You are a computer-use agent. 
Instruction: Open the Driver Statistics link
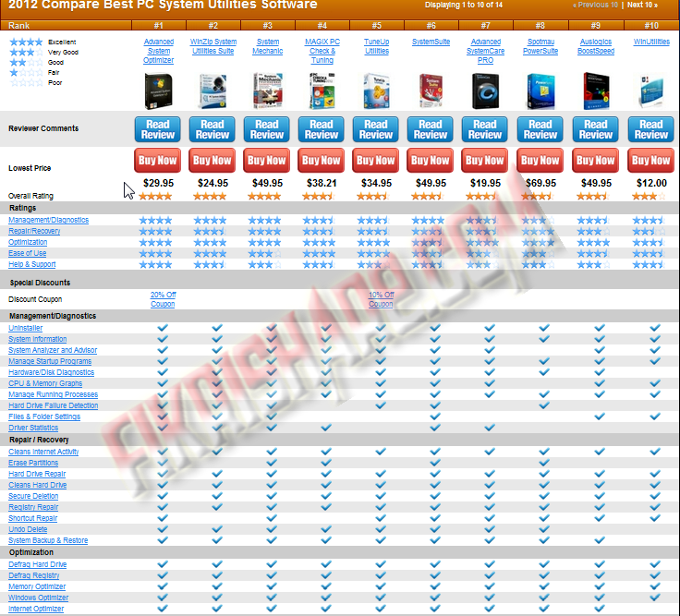click(33, 428)
